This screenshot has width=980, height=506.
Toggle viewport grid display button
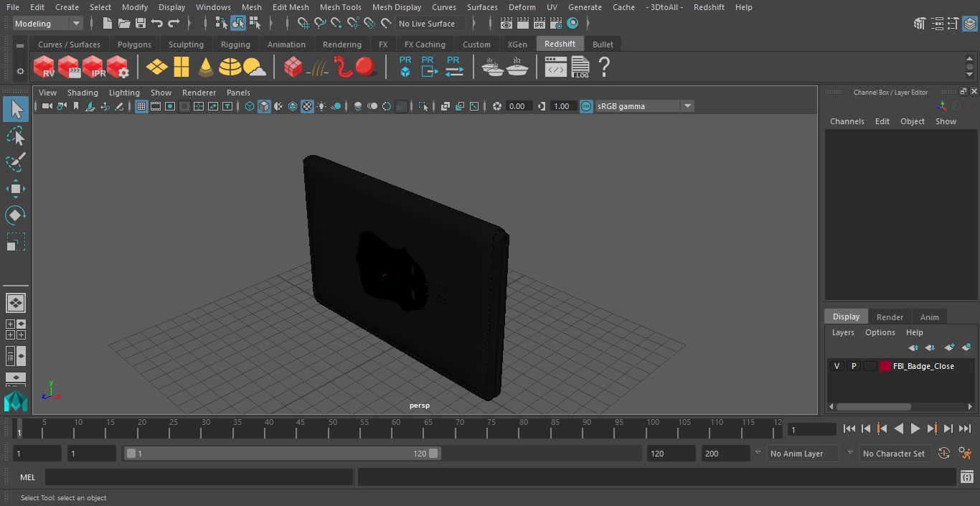(141, 106)
